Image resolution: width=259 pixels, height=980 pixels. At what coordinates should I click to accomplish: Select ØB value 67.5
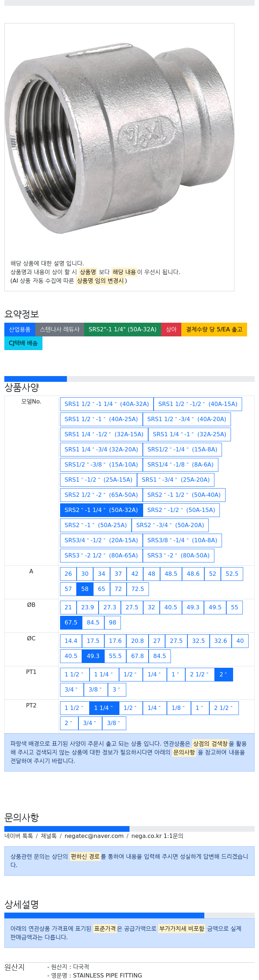point(71,622)
